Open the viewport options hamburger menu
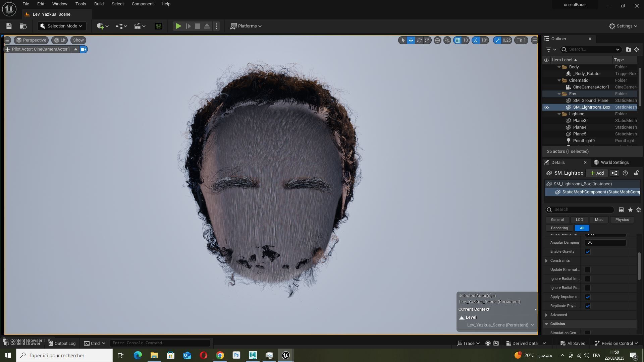The height and width of the screenshot is (362, 644). [7, 40]
